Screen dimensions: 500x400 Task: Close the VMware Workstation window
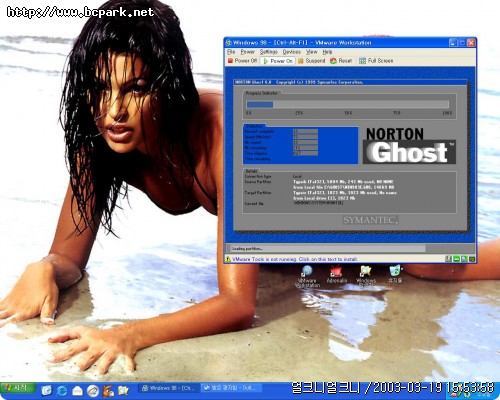(x=471, y=43)
